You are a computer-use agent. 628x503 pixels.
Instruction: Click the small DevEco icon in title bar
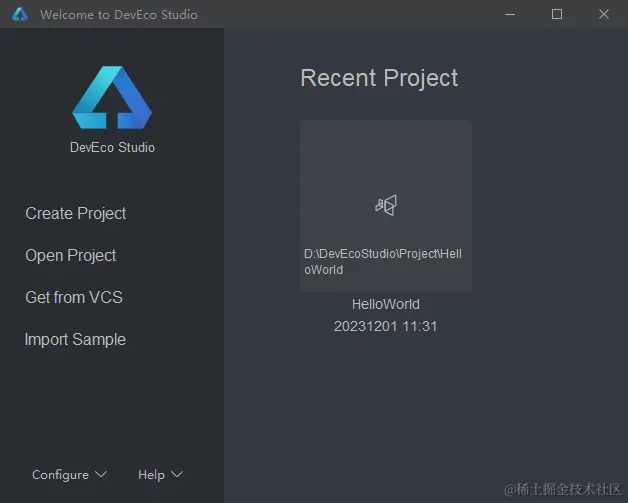(x=20, y=14)
